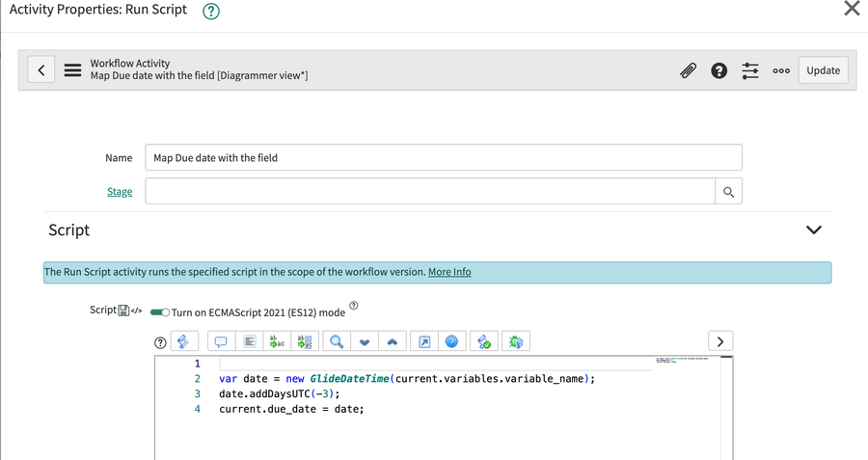Image resolution: width=868 pixels, height=460 pixels.
Task: Check script syntax with the green check icon
Action: point(484,341)
